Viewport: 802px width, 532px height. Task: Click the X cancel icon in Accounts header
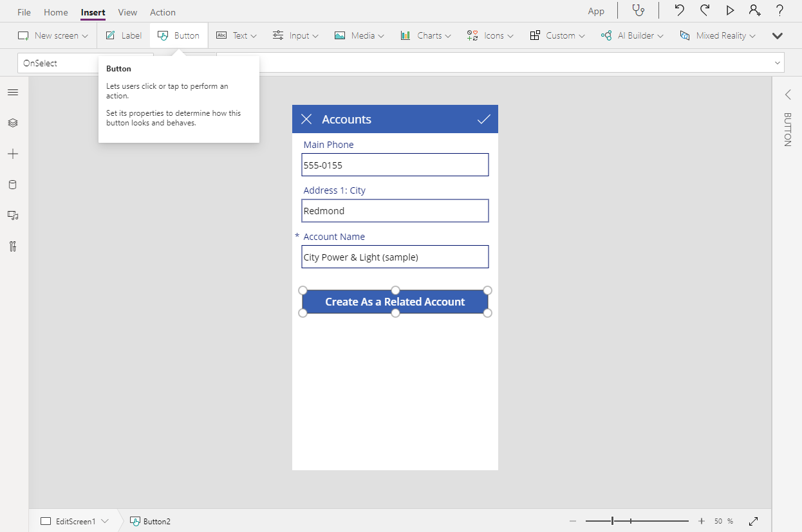pos(306,119)
